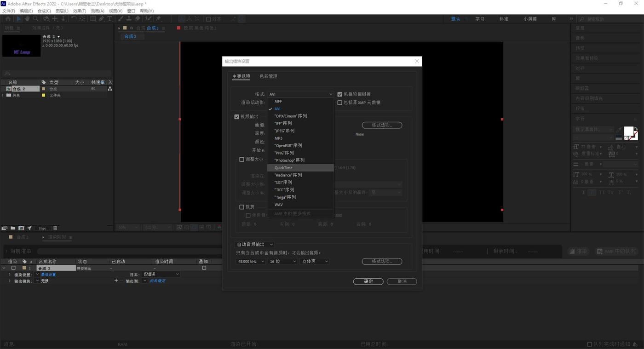The width and height of the screenshot is (644, 349).
Task: Click yellow label swatch of 纯色 folder
Action: coord(44,95)
